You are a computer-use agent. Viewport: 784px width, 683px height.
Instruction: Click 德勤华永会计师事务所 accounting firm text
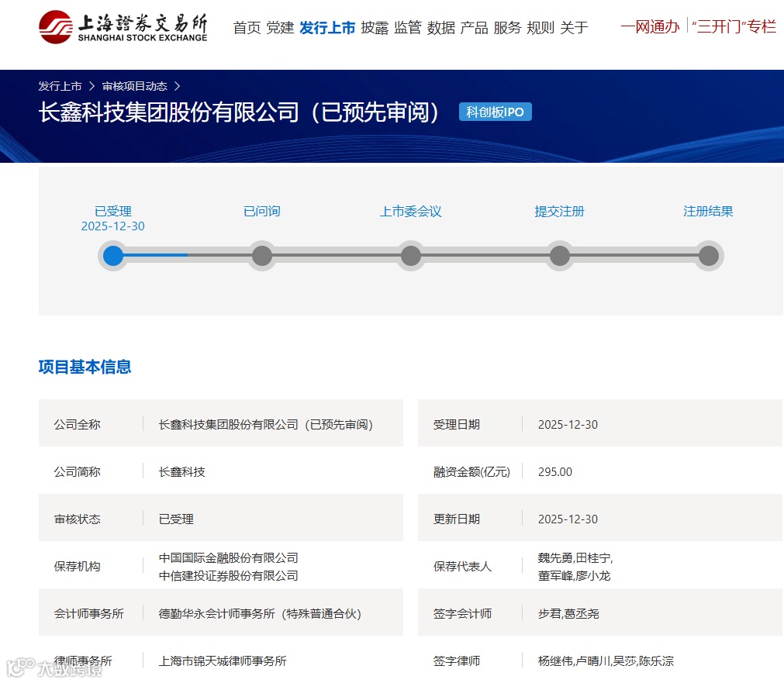(260, 613)
